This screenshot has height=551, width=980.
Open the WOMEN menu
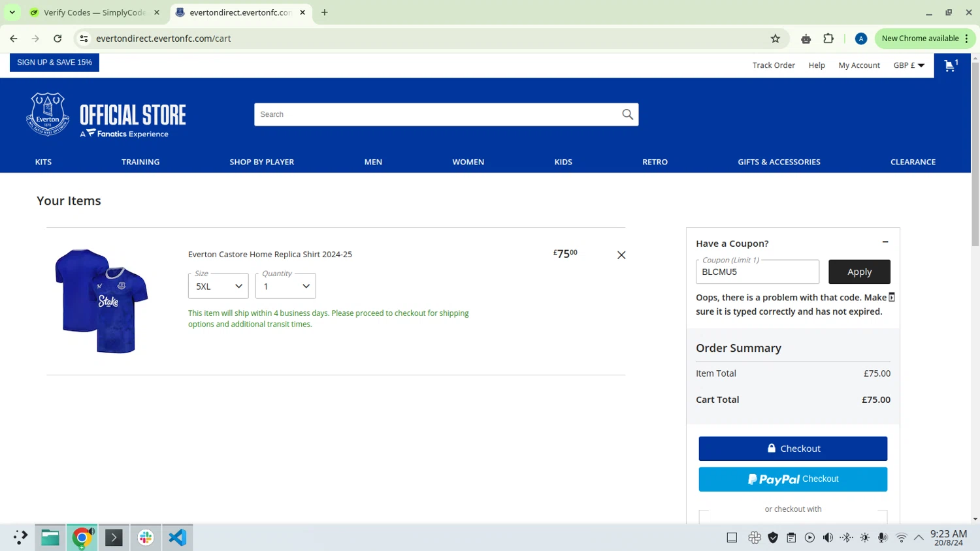pos(468,162)
